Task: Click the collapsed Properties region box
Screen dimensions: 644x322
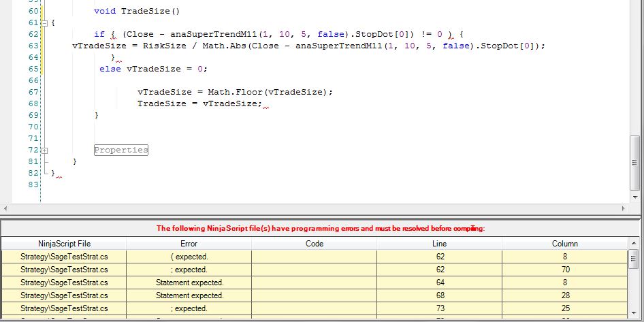Action: 120,150
